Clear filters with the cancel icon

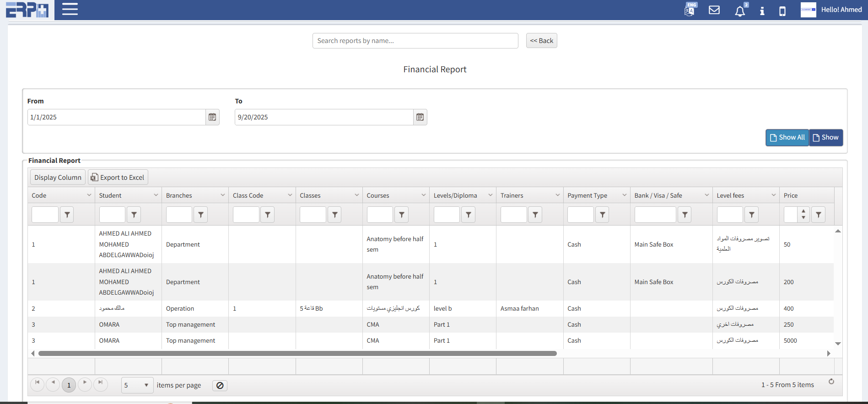[x=220, y=386]
